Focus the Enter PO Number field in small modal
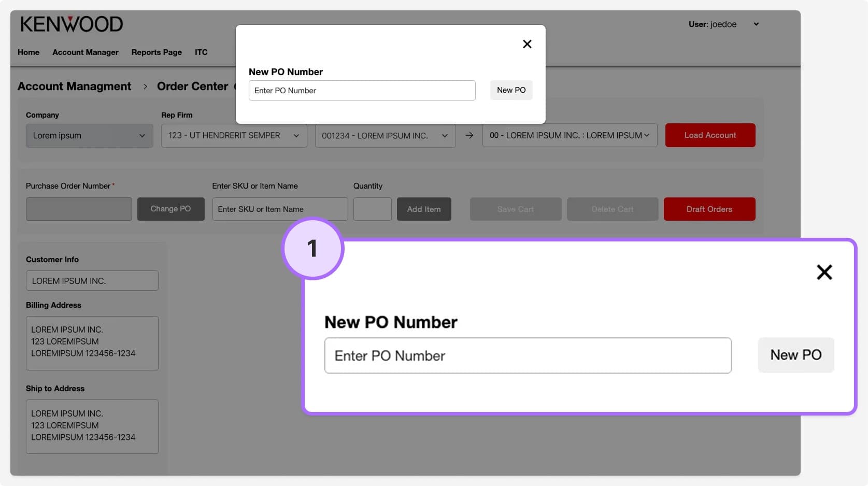This screenshot has width=868, height=486. [362, 91]
